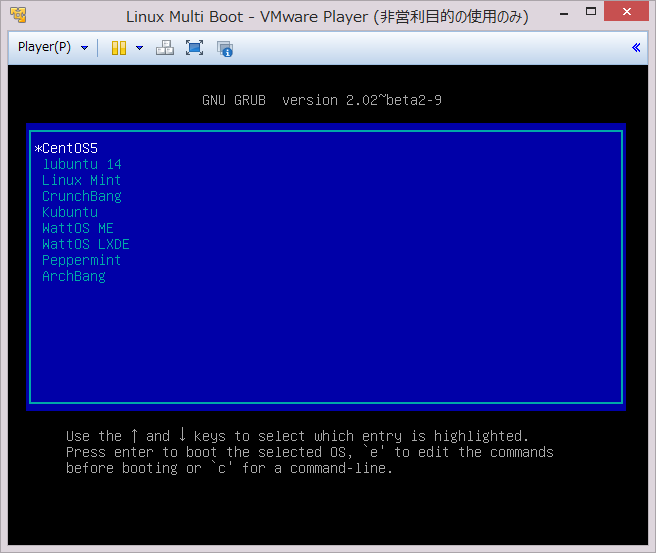Collapse the toolbar with the double chevron
Viewport: 656px width, 553px height.
pos(636,48)
